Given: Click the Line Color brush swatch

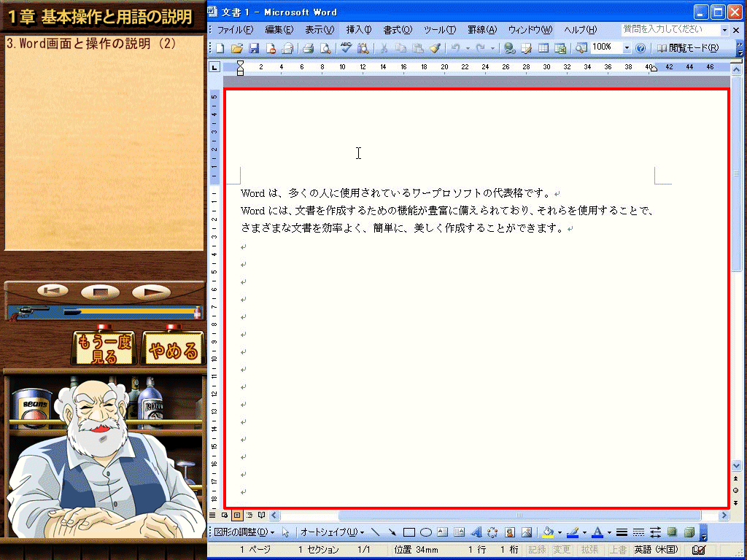Looking at the screenshot, I should 573,532.
